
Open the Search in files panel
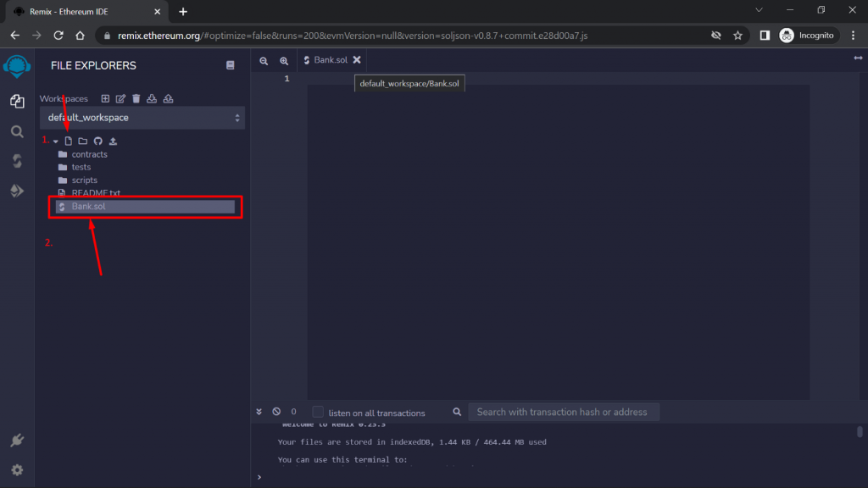point(17,131)
